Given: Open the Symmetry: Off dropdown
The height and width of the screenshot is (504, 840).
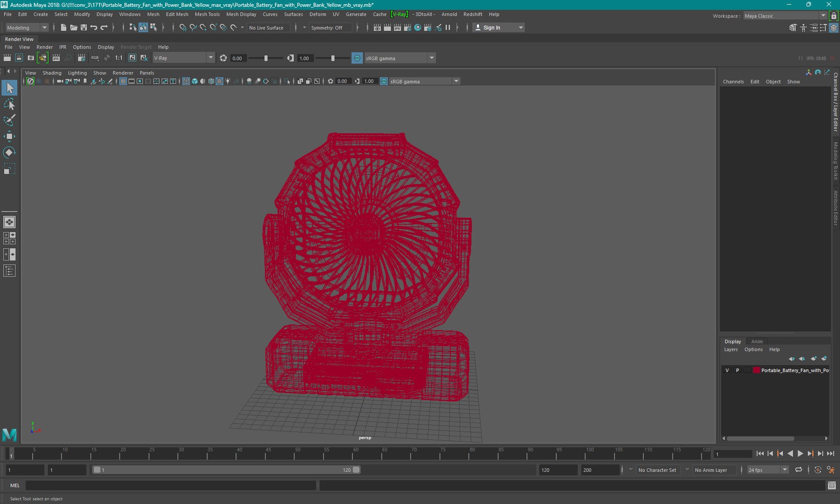Looking at the screenshot, I should pos(331,28).
